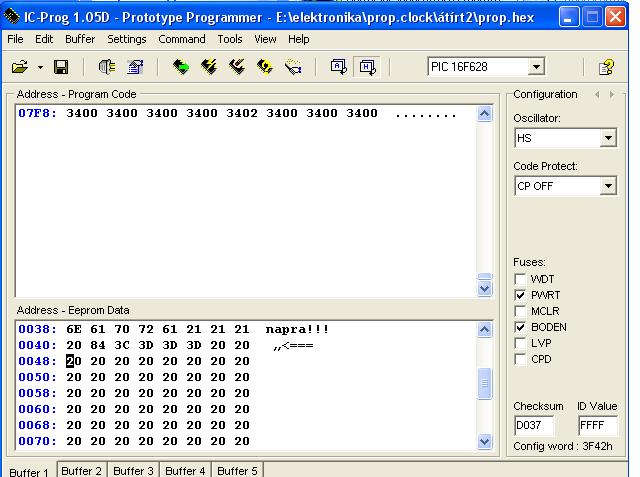Click the Save File floppy icon
This screenshot has height=477, width=640.
point(61,67)
